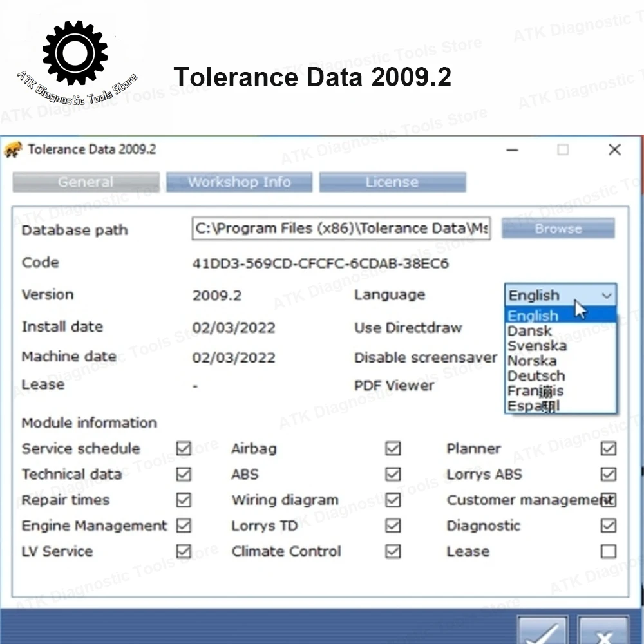Viewport: 644px width, 644px height.
Task: Pick the French language option
Action: click(561, 391)
